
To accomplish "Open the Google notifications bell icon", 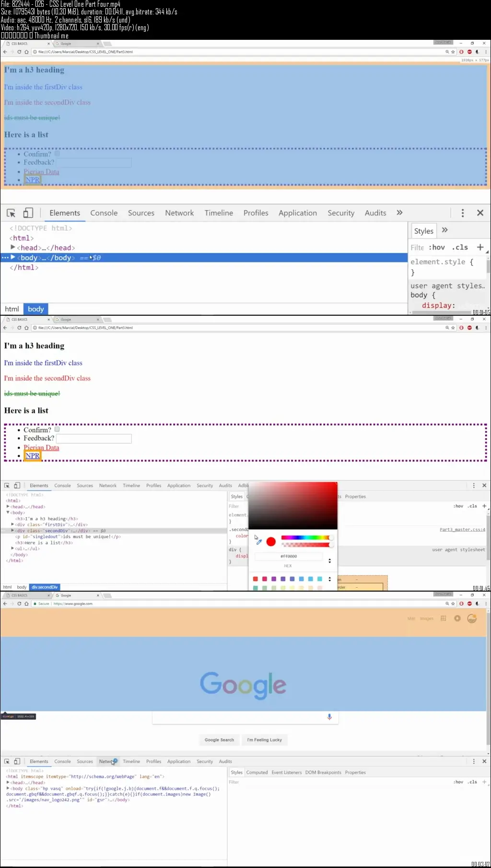I will [457, 618].
